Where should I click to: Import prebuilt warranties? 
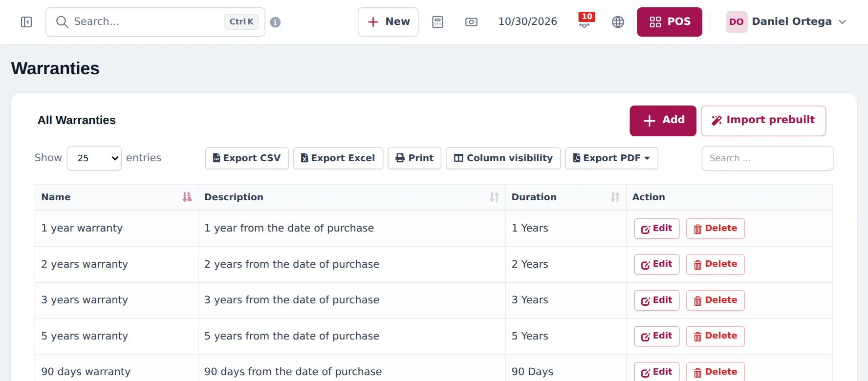point(763,121)
